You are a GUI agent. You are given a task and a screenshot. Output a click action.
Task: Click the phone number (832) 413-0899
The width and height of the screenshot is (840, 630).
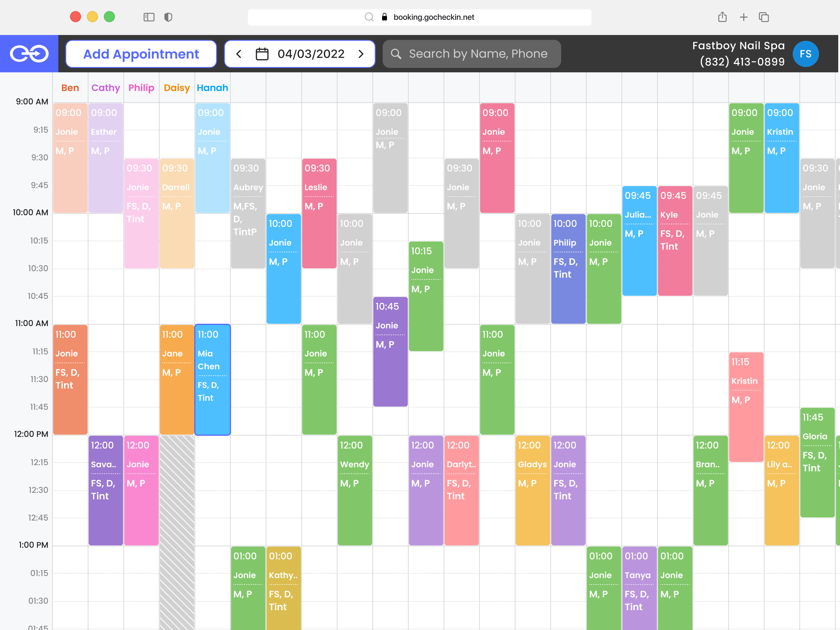(x=742, y=62)
